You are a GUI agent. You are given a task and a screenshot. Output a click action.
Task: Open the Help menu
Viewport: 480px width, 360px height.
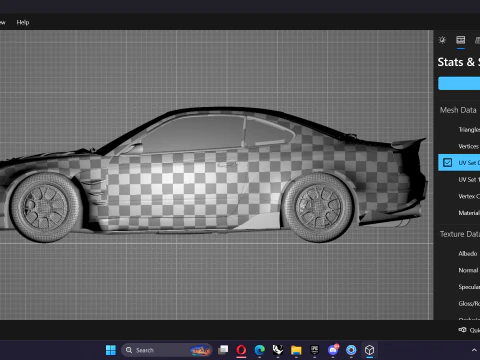pyautogui.click(x=23, y=22)
